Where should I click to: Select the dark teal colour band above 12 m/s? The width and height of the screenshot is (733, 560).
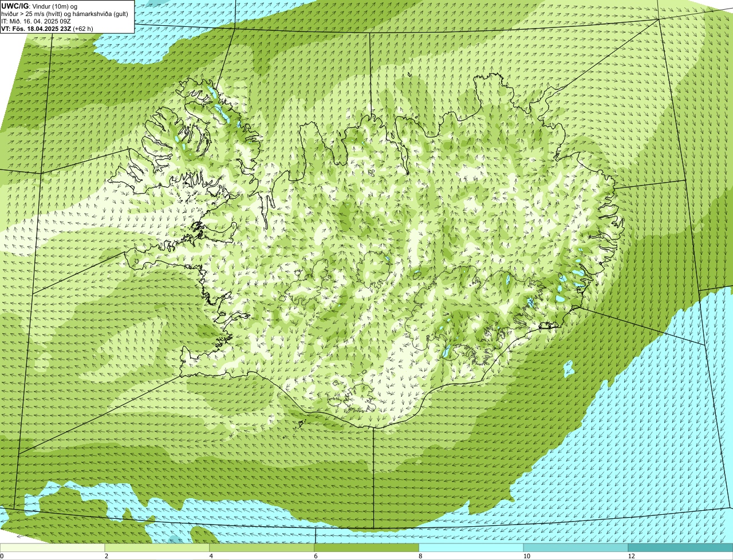click(681, 548)
